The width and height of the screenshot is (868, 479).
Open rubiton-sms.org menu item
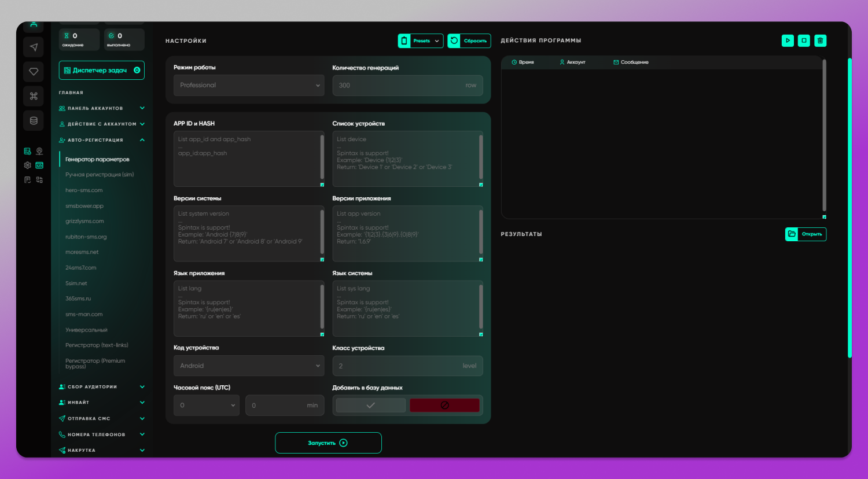(x=86, y=237)
